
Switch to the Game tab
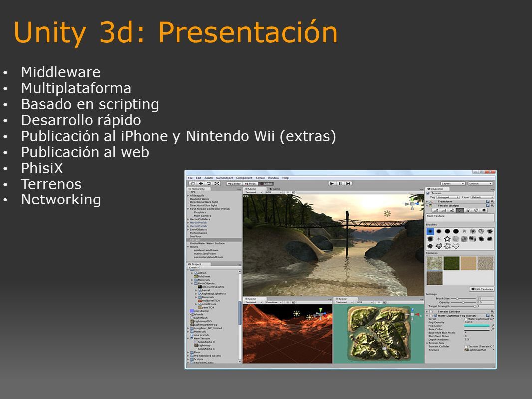[275, 189]
